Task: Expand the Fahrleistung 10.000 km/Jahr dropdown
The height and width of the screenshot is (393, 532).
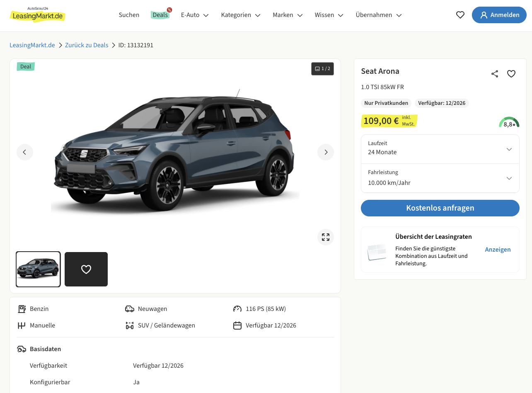Action: (440, 178)
